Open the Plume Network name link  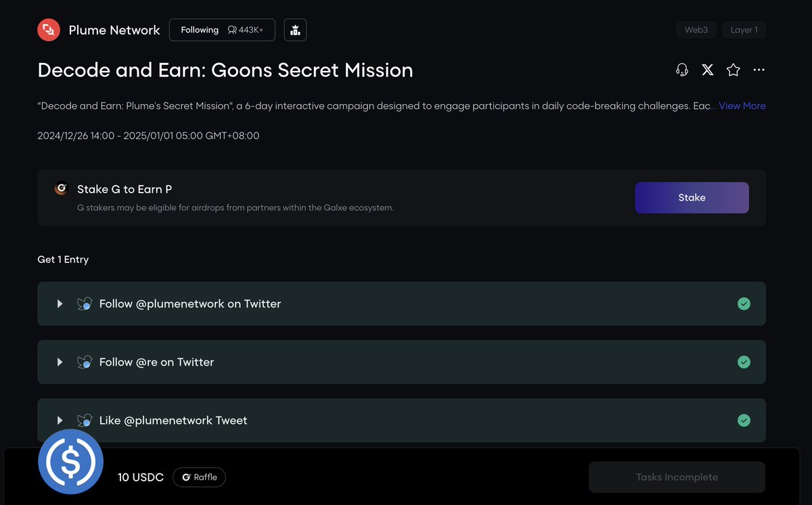point(114,30)
